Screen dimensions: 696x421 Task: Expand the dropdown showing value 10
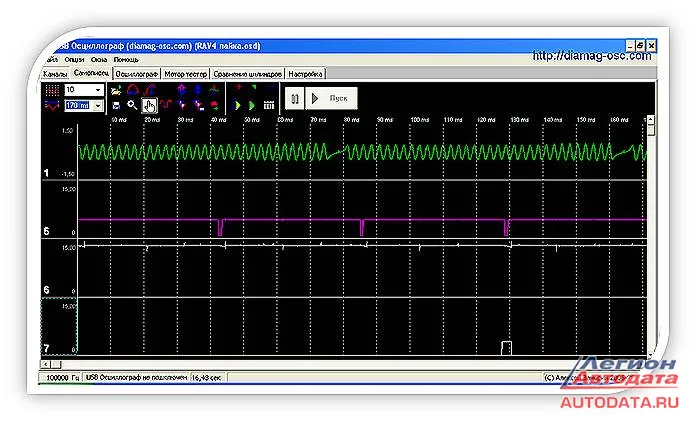click(x=98, y=90)
